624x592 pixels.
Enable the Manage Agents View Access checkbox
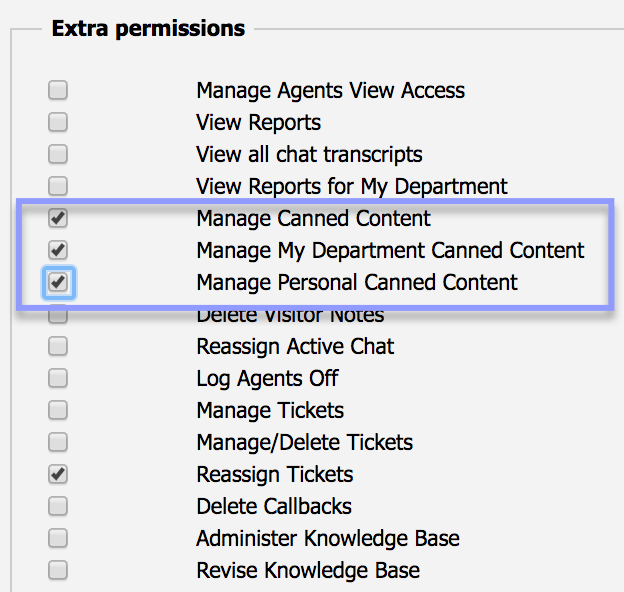pyautogui.click(x=58, y=91)
